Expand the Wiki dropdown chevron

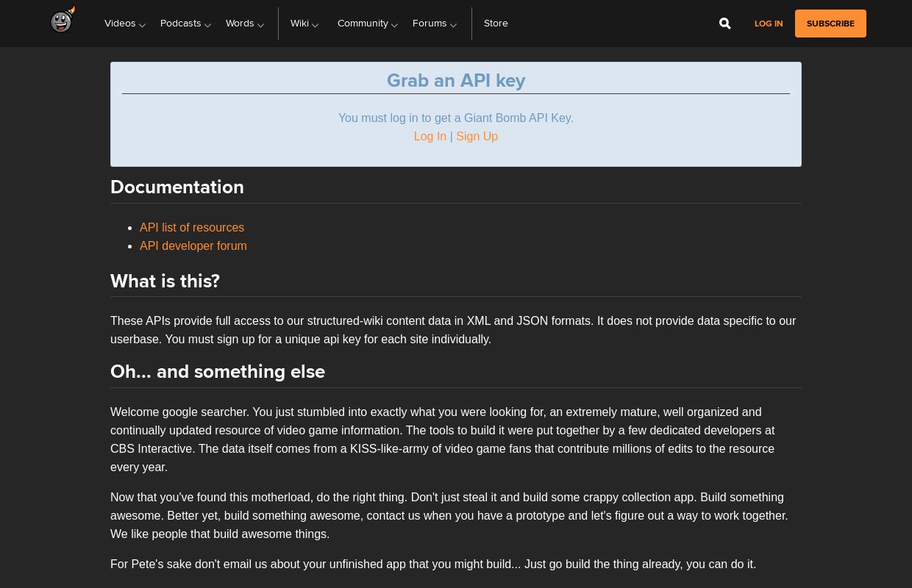tap(315, 25)
